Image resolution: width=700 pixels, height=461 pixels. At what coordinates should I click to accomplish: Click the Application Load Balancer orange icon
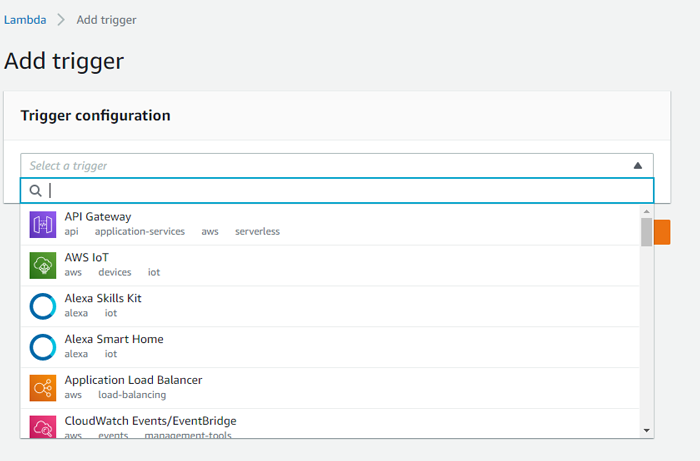43,388
